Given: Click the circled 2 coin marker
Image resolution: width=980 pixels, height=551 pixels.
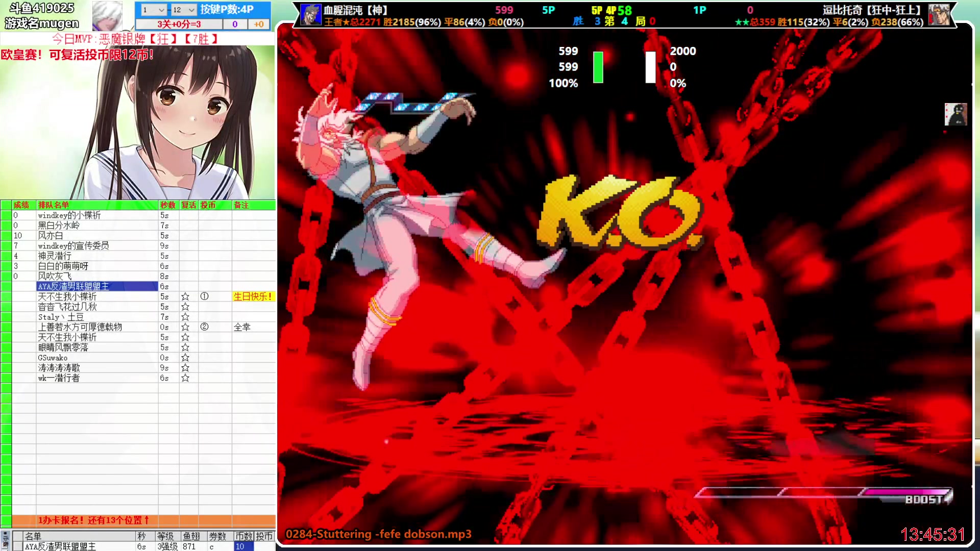Looking at the screenshot, I should [x=204, y=327].
